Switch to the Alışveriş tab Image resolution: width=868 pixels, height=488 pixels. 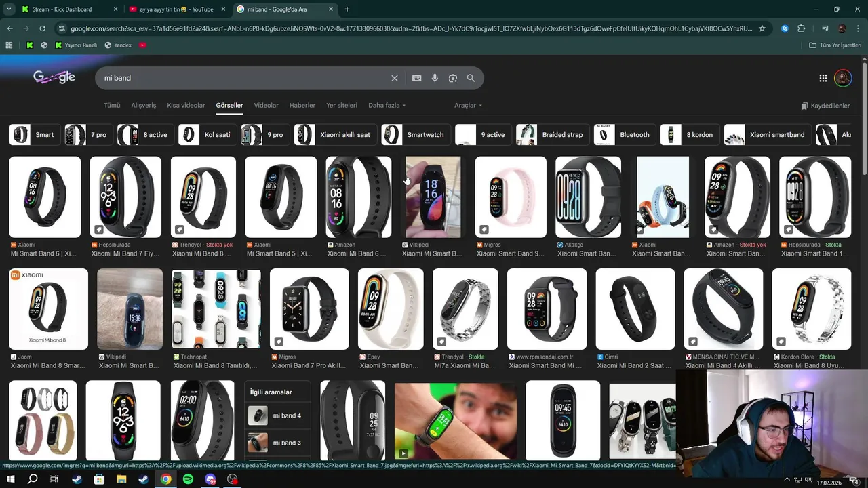(x=144, y=106)
